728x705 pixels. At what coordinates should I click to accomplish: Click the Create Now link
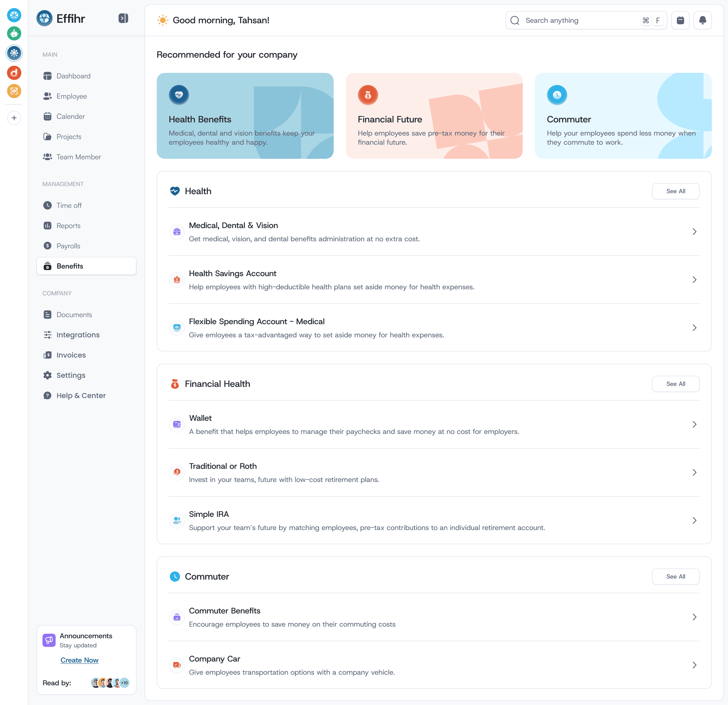pyautogui.click(x=79, y=660)
